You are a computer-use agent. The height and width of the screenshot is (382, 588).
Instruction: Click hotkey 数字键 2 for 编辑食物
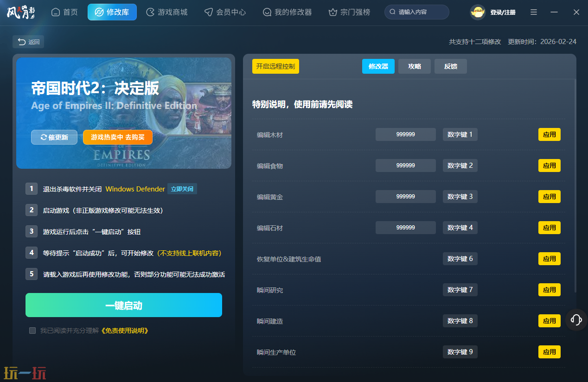tap(460, 166)
